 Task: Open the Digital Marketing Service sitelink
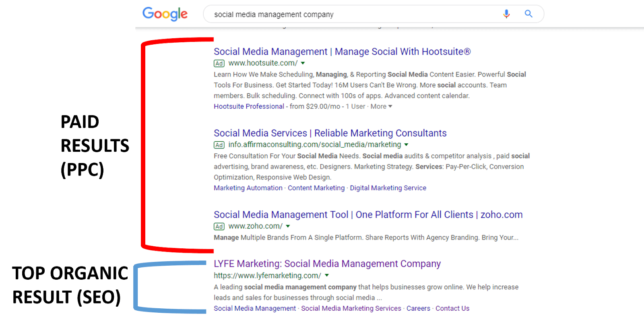(388, 188)
